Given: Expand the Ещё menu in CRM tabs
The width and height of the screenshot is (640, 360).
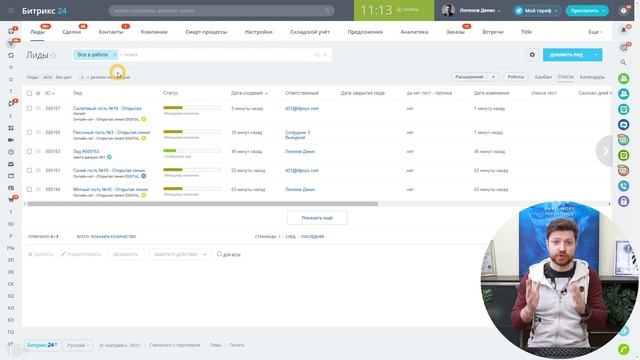Looking at the screenshot, I should (595, 32).
